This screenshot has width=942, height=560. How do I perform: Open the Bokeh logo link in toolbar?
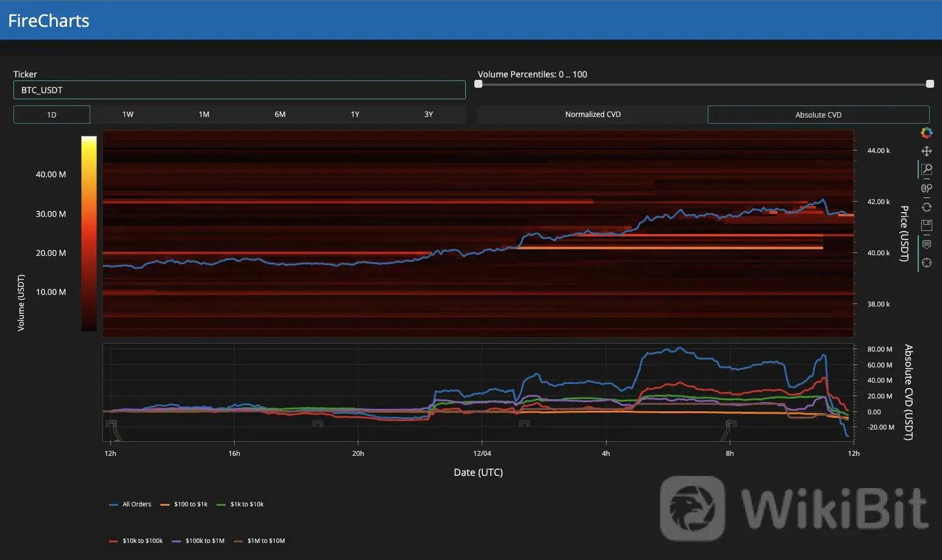pos(926,132)
